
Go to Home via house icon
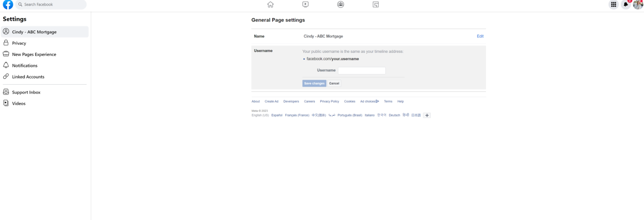coord(270,4)
